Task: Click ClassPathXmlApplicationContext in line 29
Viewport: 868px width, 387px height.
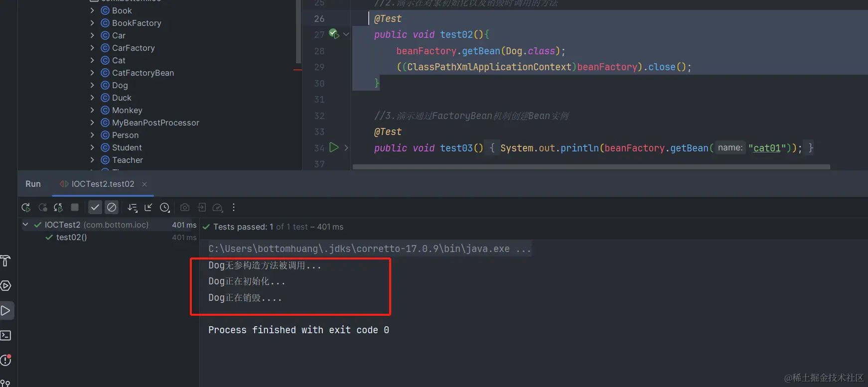Action: [489, 67]
